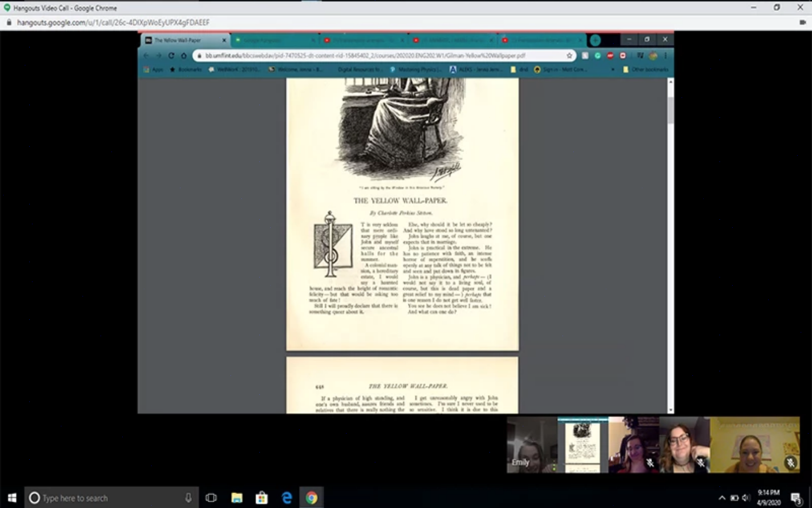Open the Mastering Physics bookmark
812x508 pixels.
tap(415, 69)
